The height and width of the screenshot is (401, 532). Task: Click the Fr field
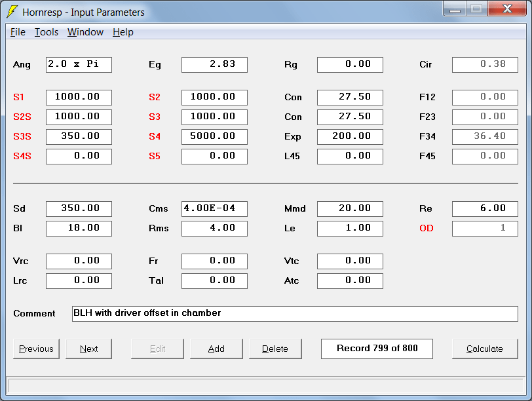coord(214,261)
